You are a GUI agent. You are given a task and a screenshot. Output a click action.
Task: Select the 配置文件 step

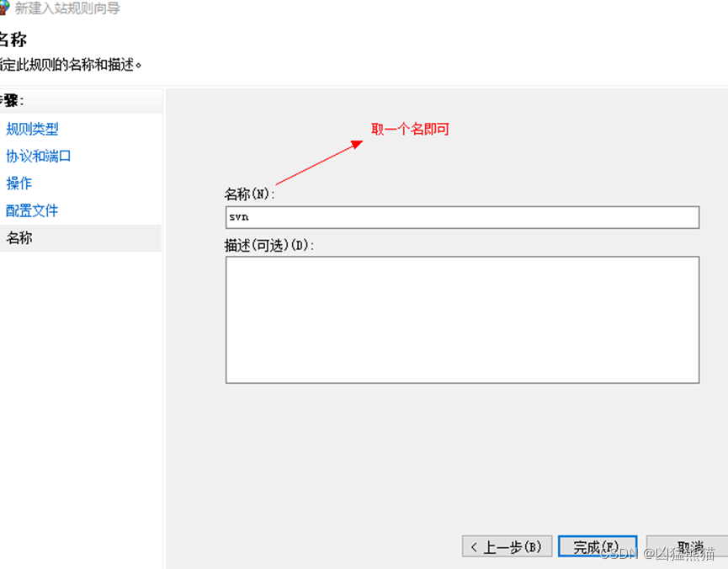[x=32, y=210]
